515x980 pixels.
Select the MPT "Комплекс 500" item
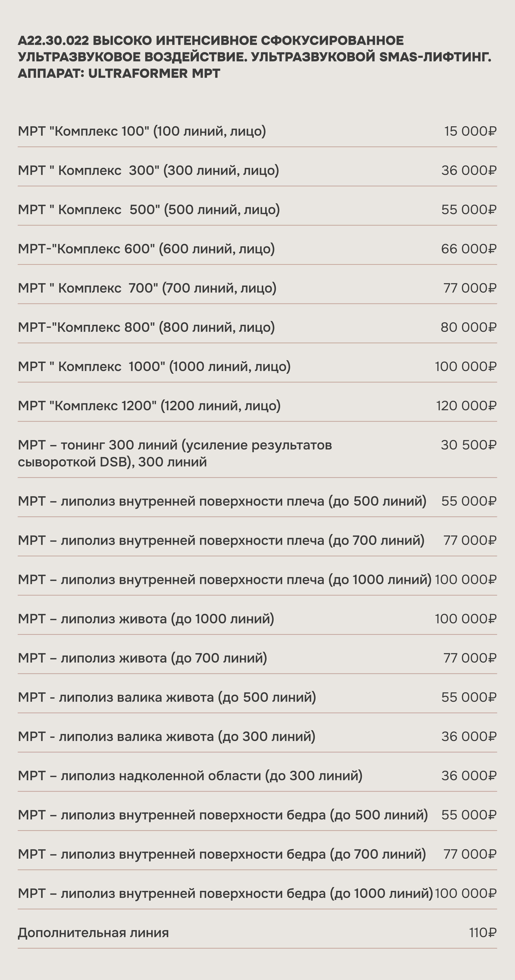pyautogui.click(x=148, y=210)
